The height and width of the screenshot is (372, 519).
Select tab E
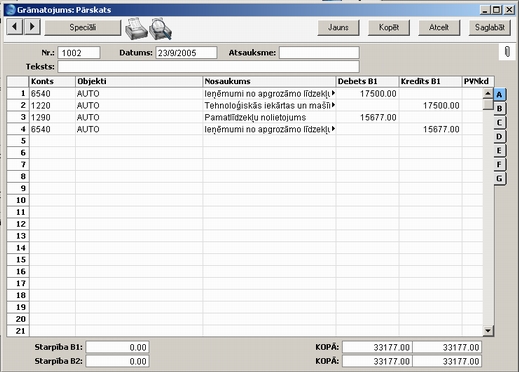click(x=499, y=151)
